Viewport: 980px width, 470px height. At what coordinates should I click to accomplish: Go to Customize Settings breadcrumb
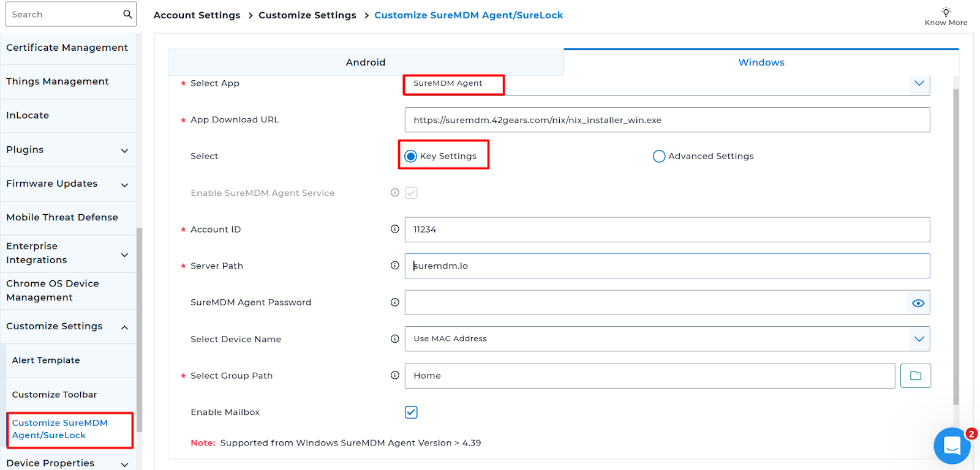307,15
